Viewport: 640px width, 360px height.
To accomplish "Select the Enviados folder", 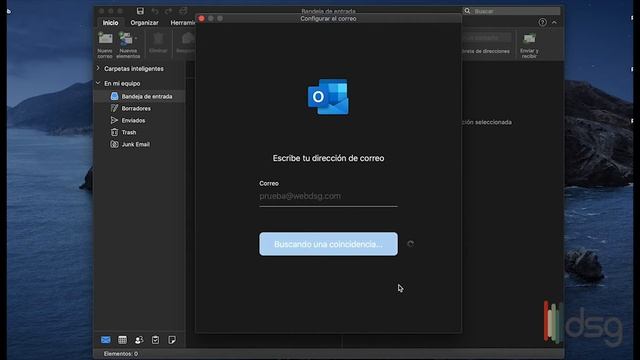I will [x=140, y=120].
